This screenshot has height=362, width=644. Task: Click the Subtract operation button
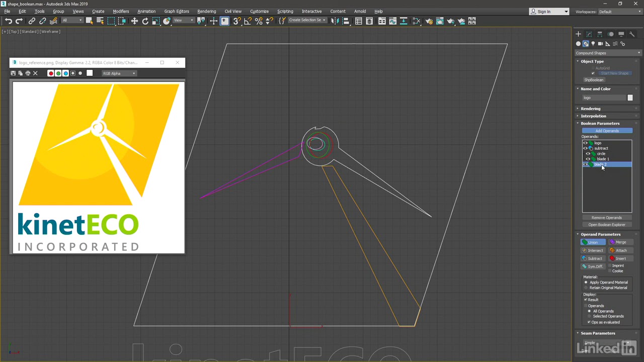[593, 258]
